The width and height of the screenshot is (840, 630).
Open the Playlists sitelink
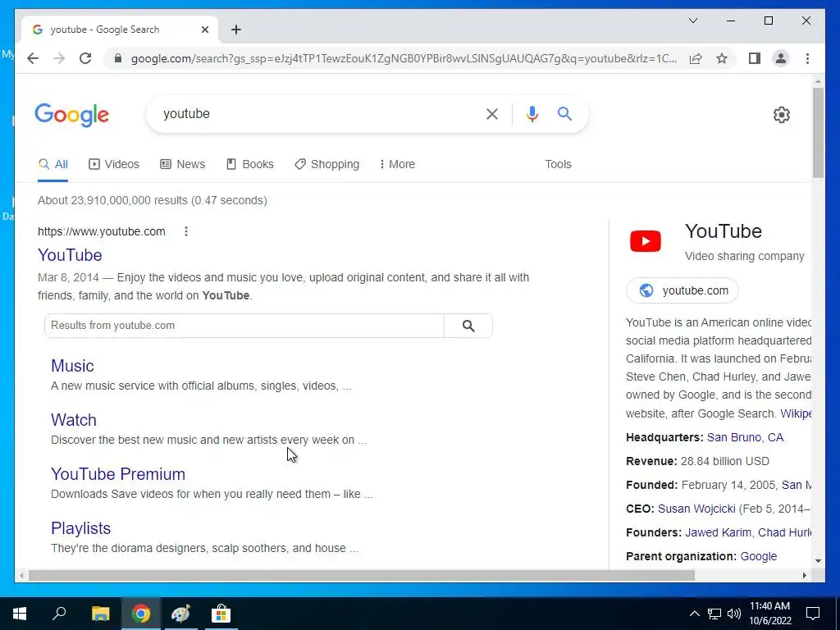pyautogui.click(x=81, y=528)
